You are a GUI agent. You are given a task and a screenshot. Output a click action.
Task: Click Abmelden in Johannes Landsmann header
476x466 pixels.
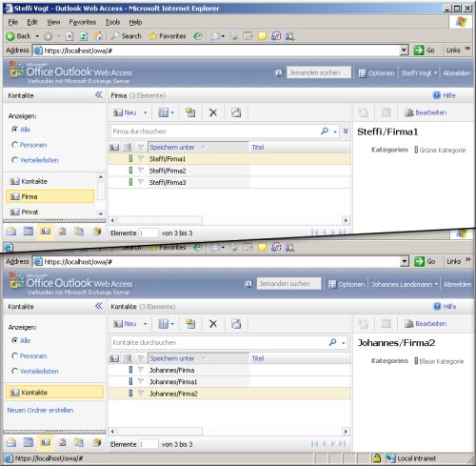coord(457,284)
